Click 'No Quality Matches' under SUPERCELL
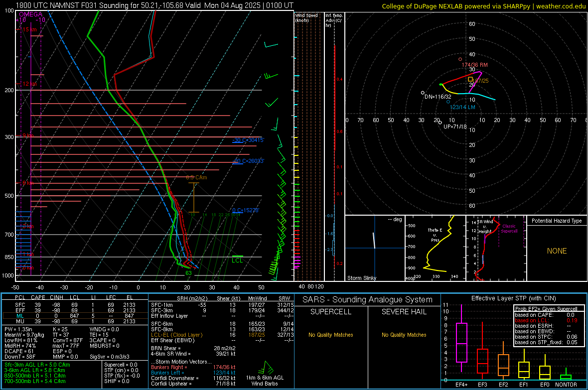This screenshot has height=390, width=588. point(331,335)
